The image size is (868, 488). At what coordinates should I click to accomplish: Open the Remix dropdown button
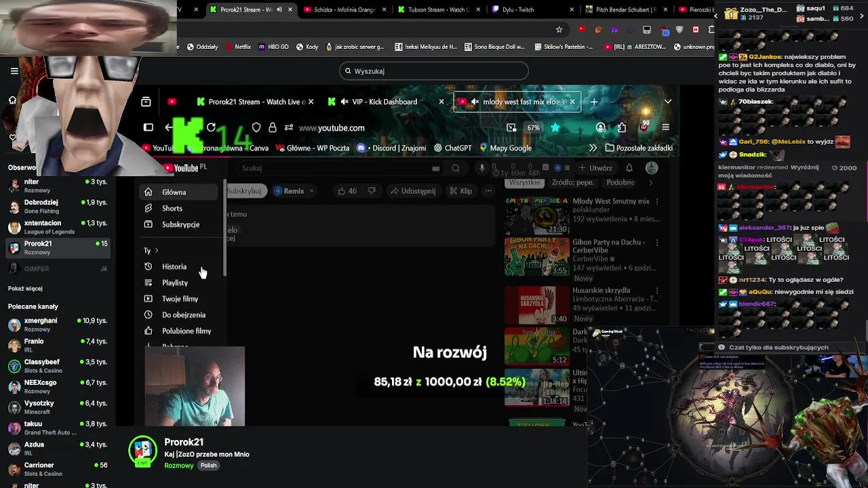pyautogui.click(x=294, y=191)
